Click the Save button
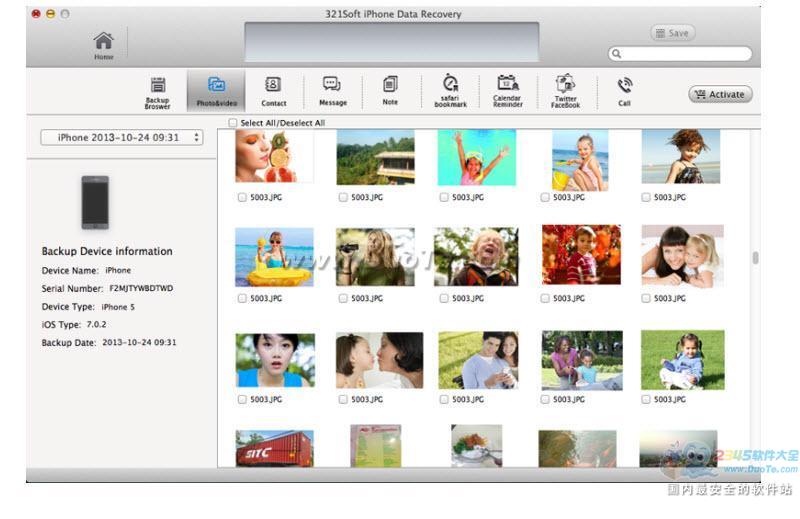The height and width of the screenshot is (519, 800). tap(672, 33)
